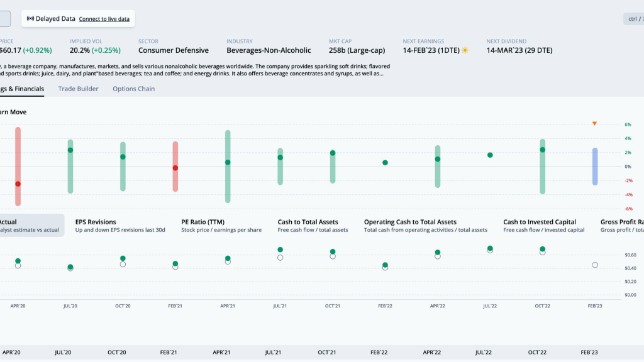644x362 pixels.
Task: Click the red dot on FEB'21 earn move
Action: coord(175,168)
